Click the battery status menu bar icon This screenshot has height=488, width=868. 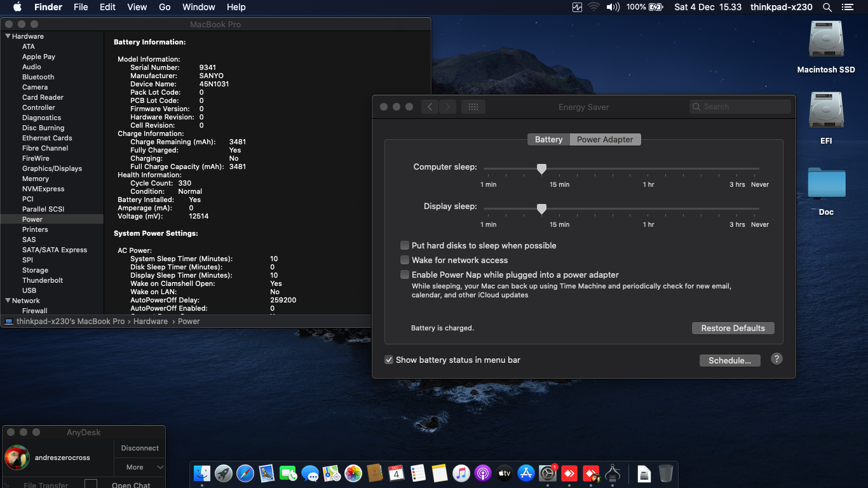(644, 7)
